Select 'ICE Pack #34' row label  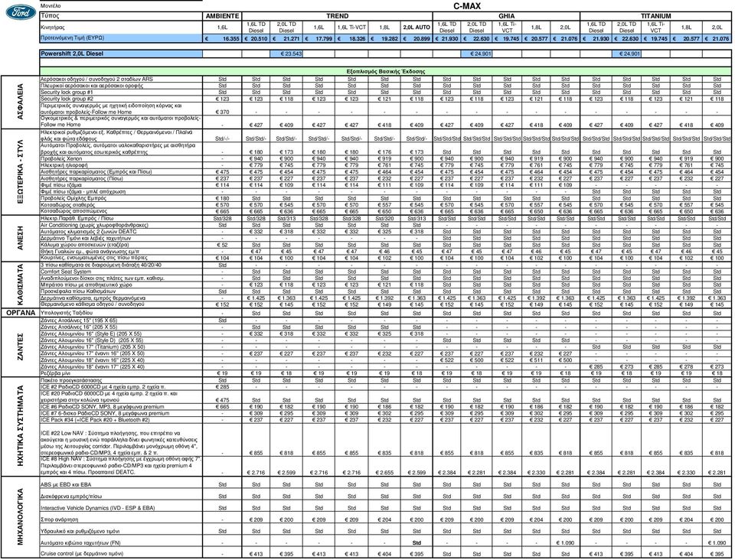[x=95, y=420]
